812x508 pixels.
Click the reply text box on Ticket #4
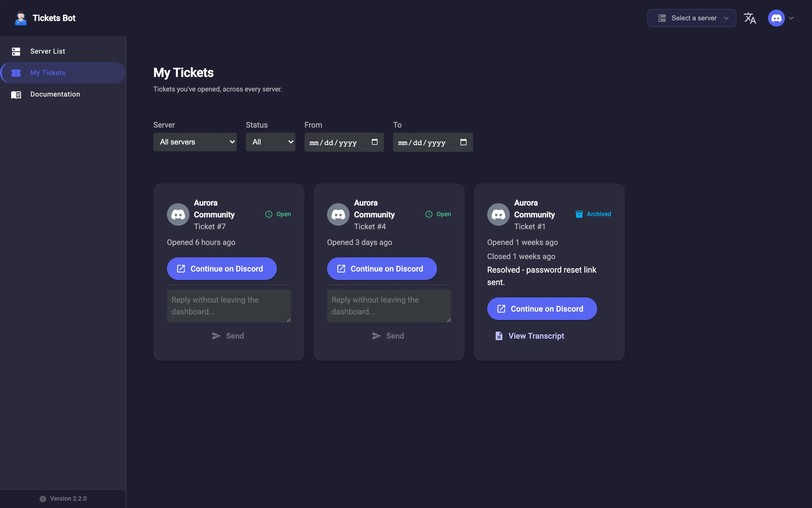click(389, 306)
